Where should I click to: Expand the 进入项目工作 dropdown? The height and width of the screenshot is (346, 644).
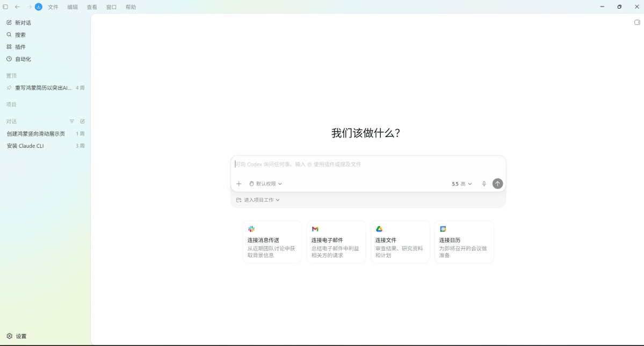(258, 200)
